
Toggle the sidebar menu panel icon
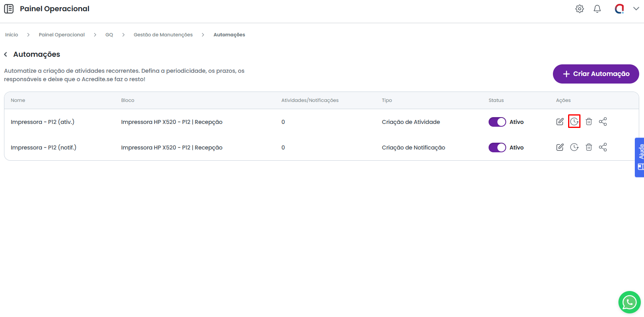click(9, 9)
